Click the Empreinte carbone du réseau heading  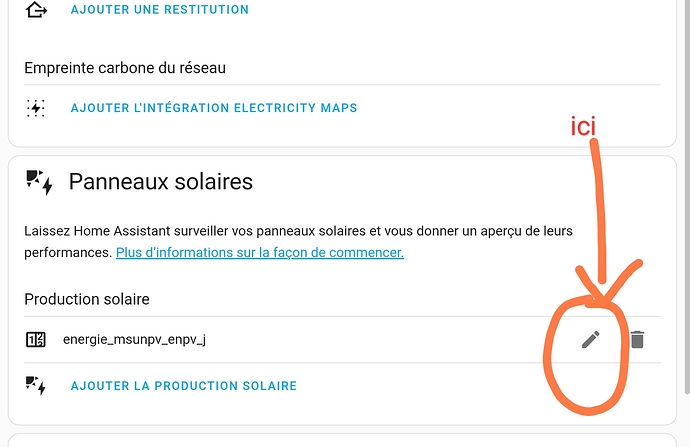(x=125, y=68)
